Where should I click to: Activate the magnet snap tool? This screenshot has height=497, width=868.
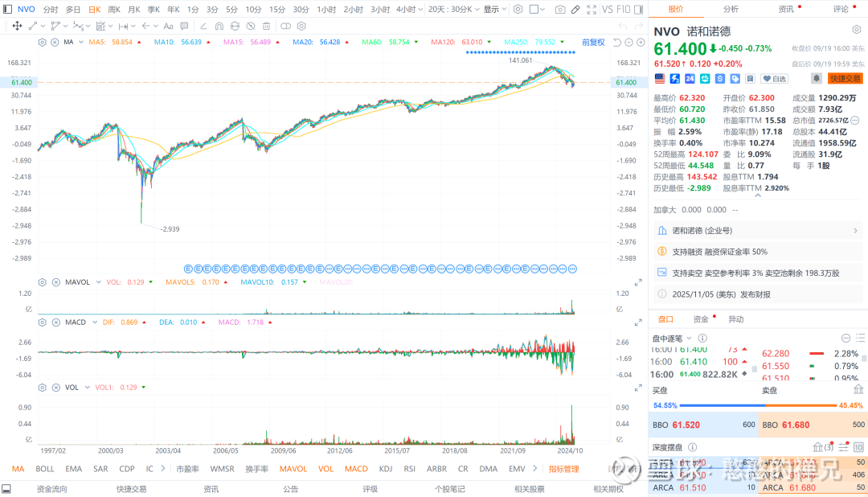click(219, 26)
